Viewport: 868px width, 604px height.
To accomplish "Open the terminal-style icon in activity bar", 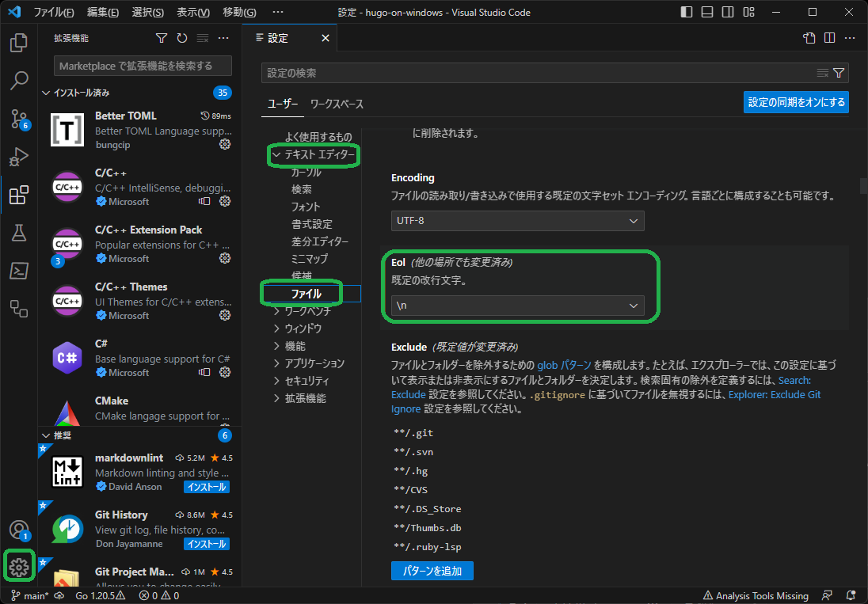I will click(x=19, y=271).
